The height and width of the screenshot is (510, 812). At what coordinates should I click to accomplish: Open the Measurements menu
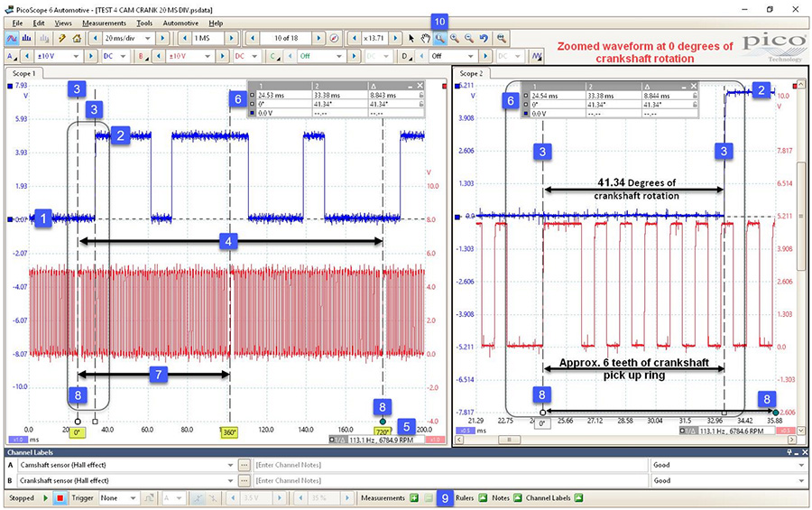tap(104, 23)
